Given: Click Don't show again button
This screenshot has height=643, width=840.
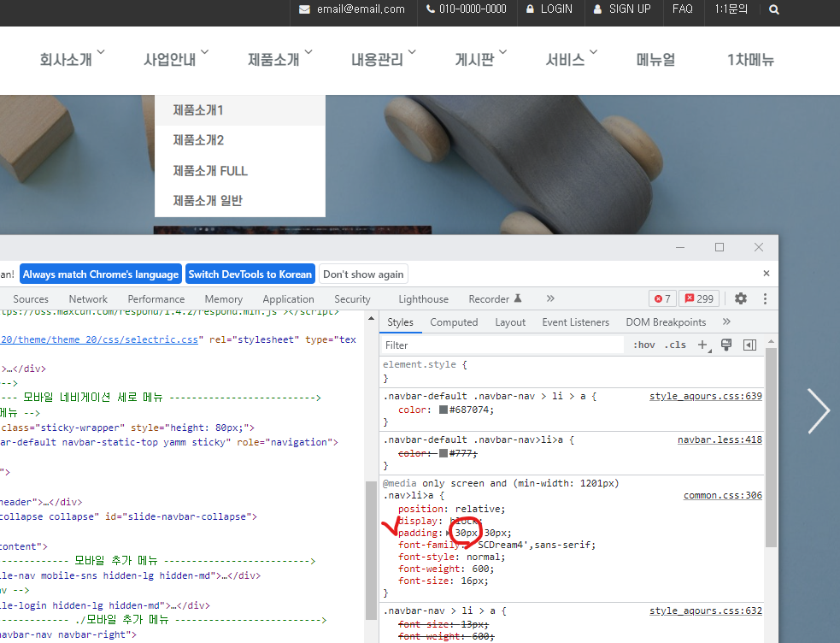Looking at the screenshot, I should click(363, 274).
